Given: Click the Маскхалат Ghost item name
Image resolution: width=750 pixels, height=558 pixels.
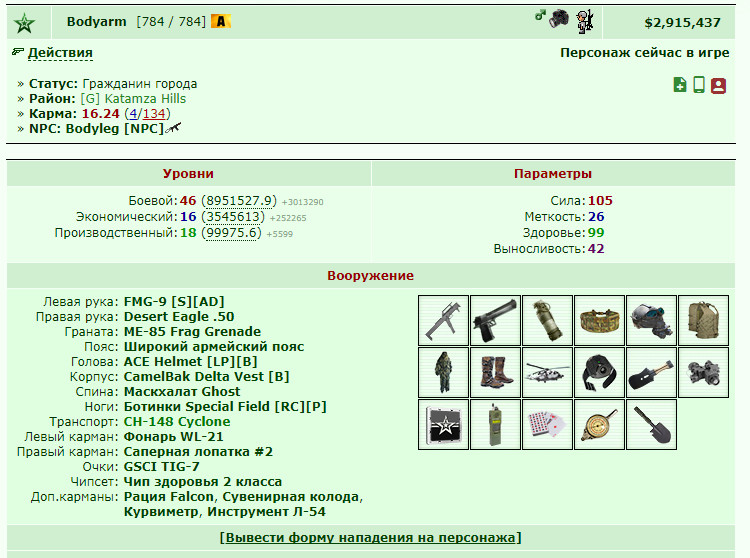Looking at the screenshot, I should pyautogui.click(x=182, y=392).
